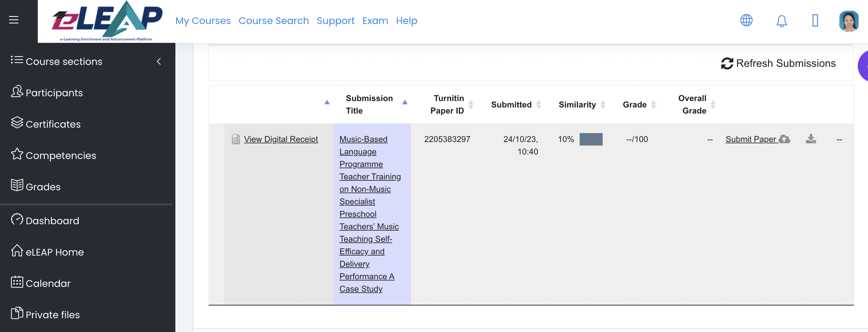Click the Submit Paper link
Screen dimensions: 868x332
click(x=751, y=139)
